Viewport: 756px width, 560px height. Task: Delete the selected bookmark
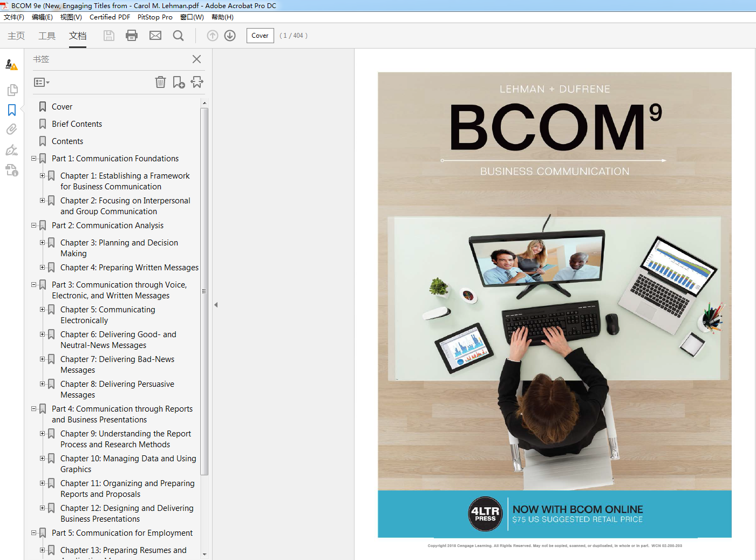click(160, 82)
